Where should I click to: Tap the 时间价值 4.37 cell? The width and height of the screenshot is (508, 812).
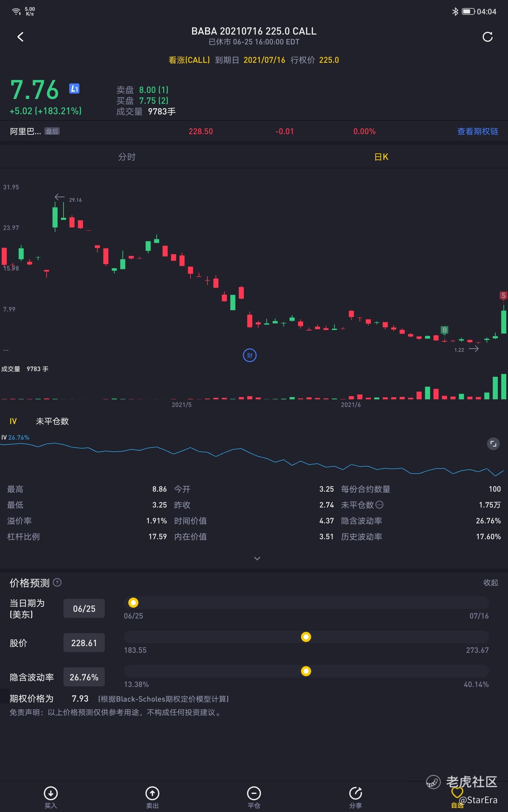pos(254,521)
